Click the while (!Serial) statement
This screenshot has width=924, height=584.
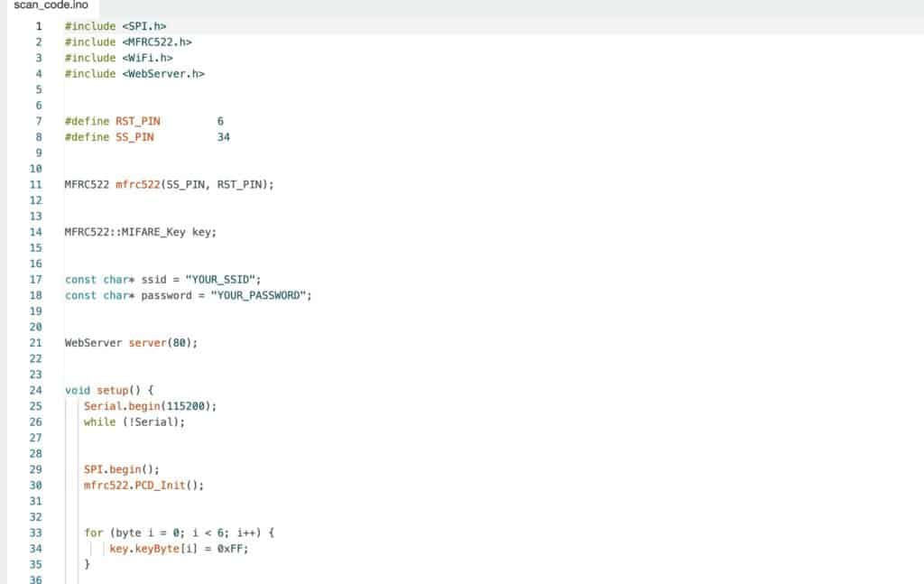click(134, 422)
